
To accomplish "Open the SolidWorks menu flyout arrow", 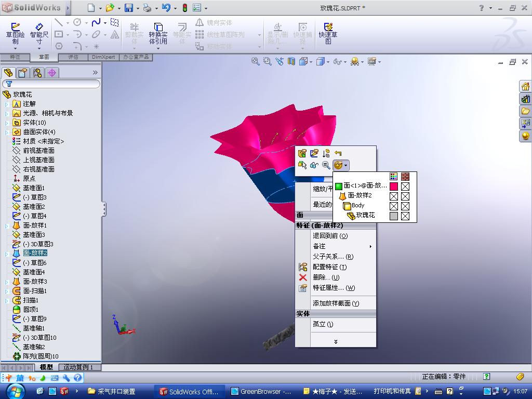I will click(68, 8).
